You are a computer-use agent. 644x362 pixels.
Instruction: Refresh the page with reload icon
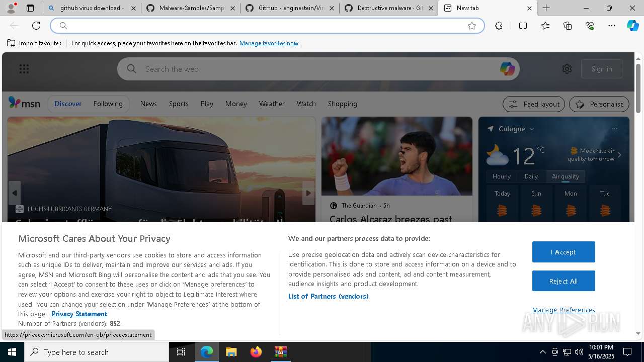pos(36,26)
